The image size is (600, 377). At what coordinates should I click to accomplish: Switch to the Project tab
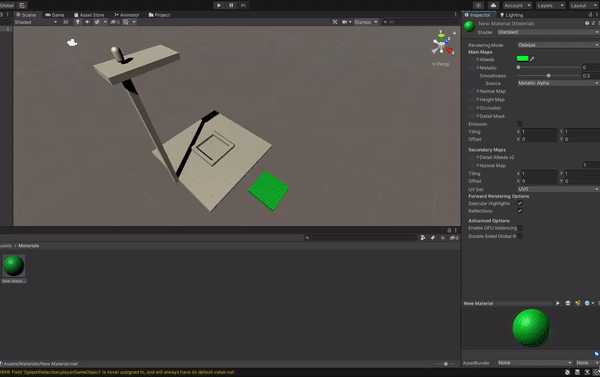click(159, 15)
